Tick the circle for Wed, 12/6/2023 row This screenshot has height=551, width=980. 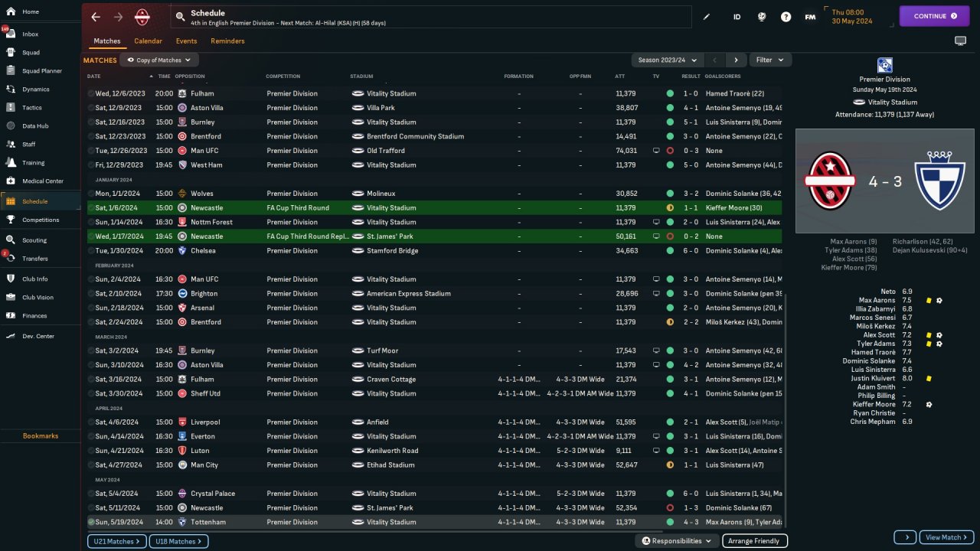click(x=91, y=93)
